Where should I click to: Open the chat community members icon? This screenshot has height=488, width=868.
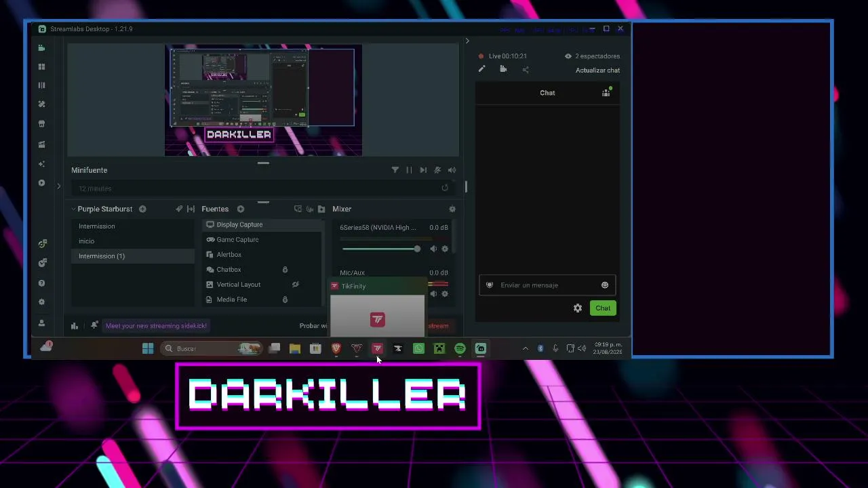click(606, 93)
